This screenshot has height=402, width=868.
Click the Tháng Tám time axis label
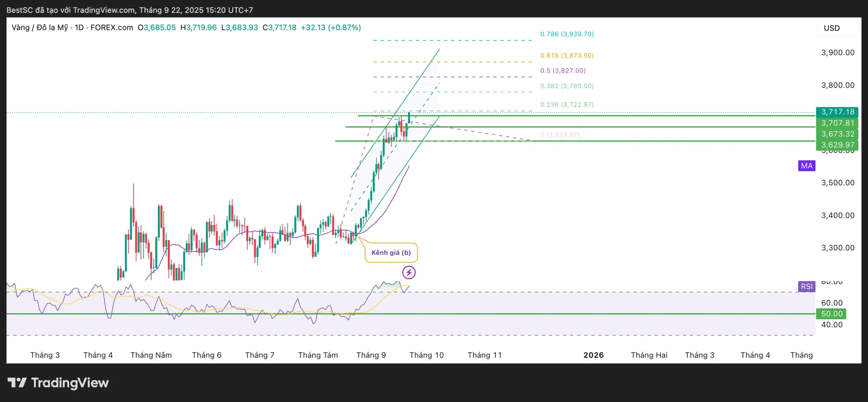tap(318, 355)
